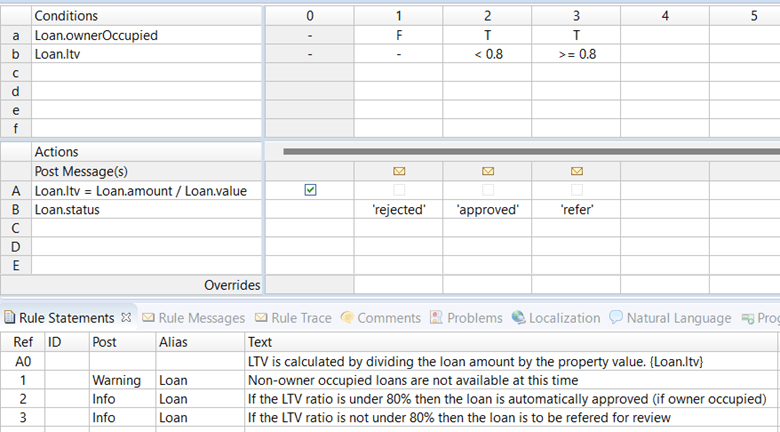
Task: Select the Loan.ownerOccupied condition row
Action: 96,35
